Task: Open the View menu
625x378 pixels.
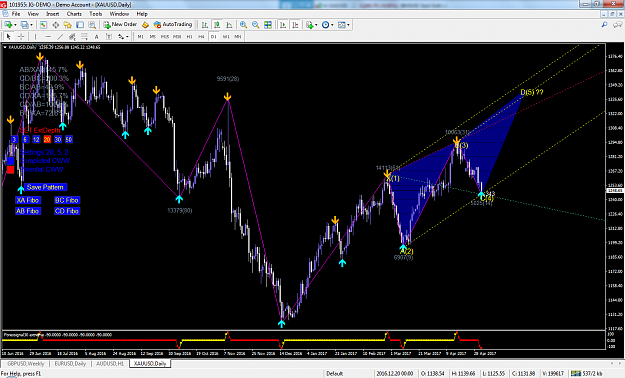Action: click(33, 14)
